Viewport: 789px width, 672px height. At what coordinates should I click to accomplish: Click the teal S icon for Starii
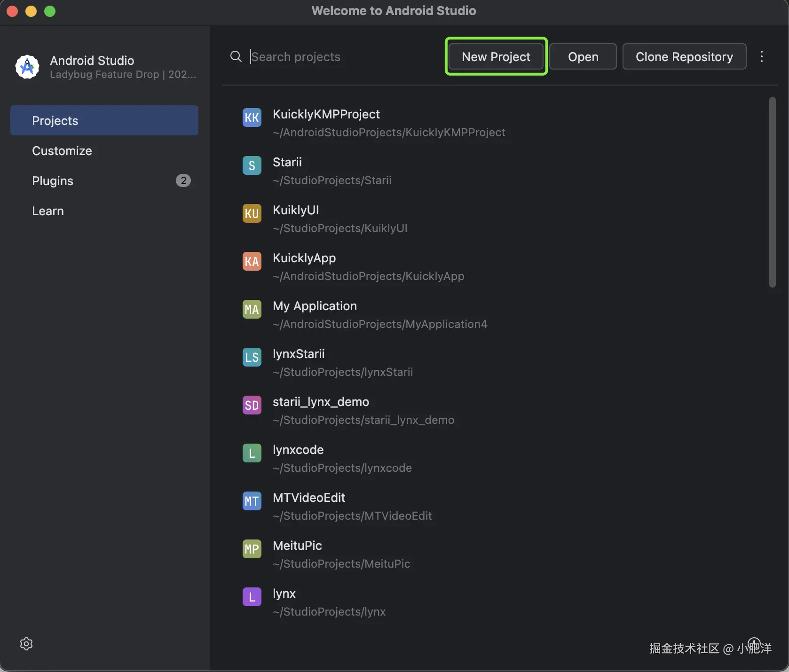coord(252,165)
